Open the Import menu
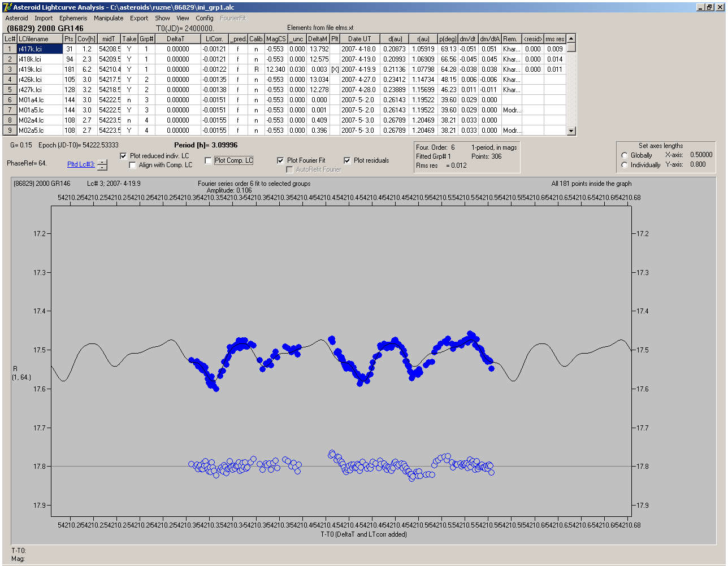Viewport: 728px width, 566px height. coord(44,18)
